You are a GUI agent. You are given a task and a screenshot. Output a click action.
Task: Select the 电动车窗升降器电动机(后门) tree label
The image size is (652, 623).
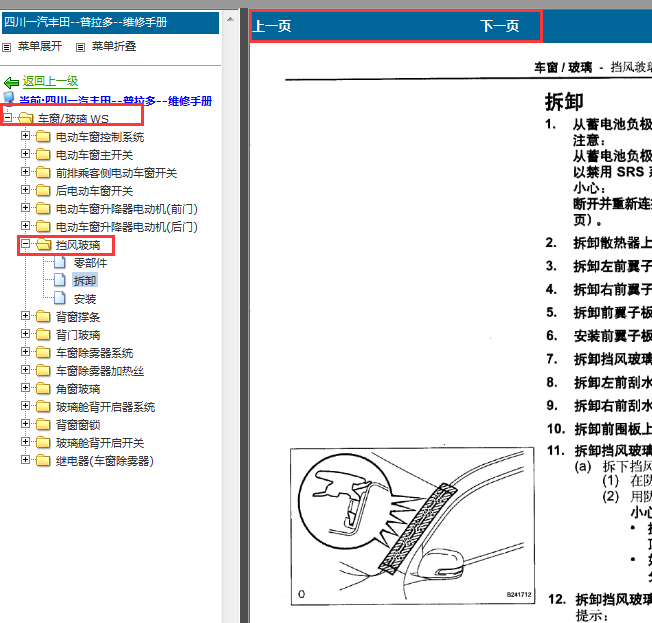click(x=127, y=227)
